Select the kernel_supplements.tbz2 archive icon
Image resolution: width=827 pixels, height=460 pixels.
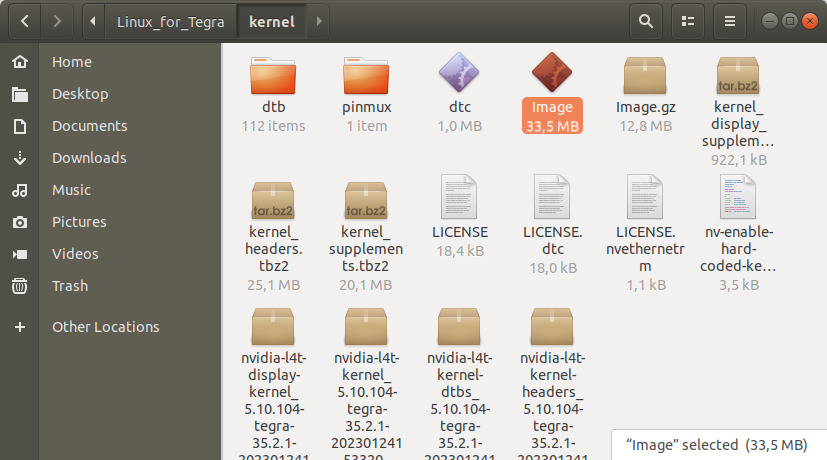(366, 200)
